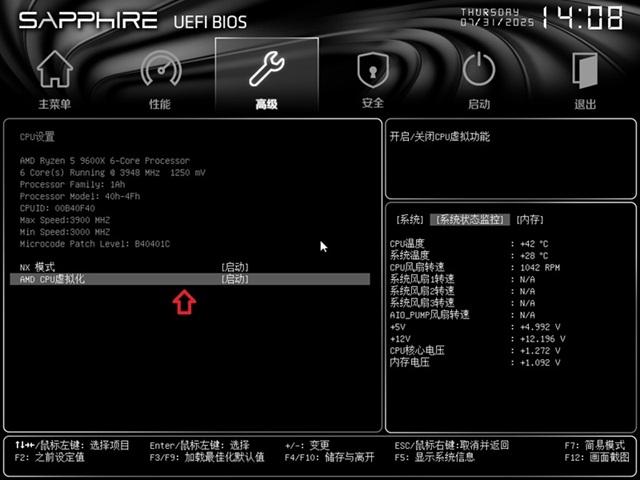Switch to the [内存] monitor tab
640x480 pixels.
530,220
